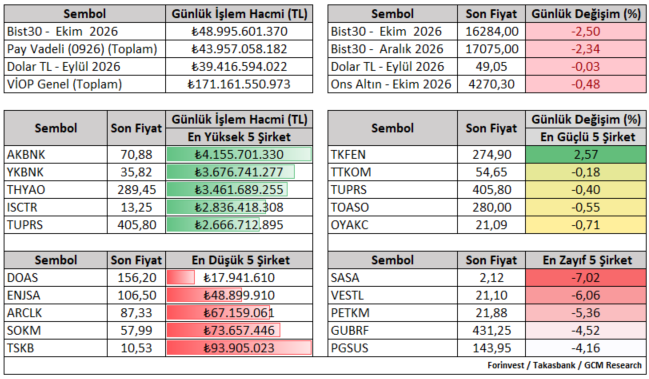Click the DOAS volume bar cell
649x379 pixels.
(239, 278)
